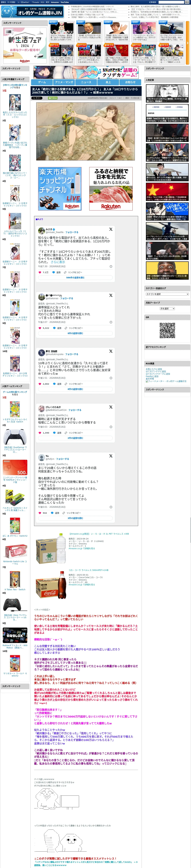Click the X ポスト share button
Screen dimensions: 191x868
pos(37,98)
